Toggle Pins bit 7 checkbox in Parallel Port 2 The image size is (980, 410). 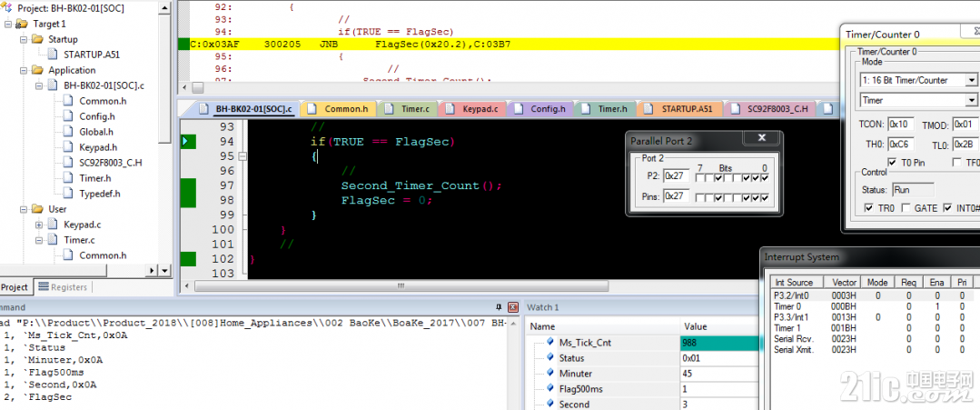pos(700,198)
